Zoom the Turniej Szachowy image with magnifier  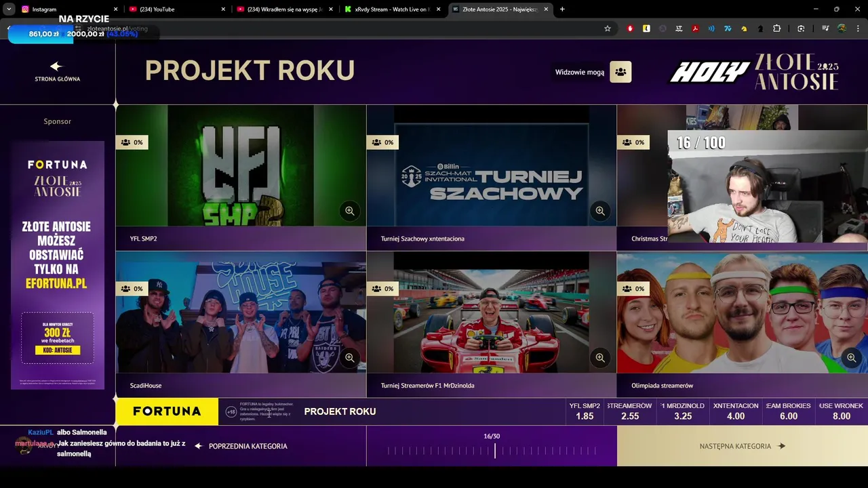click(x=599, y=211)
